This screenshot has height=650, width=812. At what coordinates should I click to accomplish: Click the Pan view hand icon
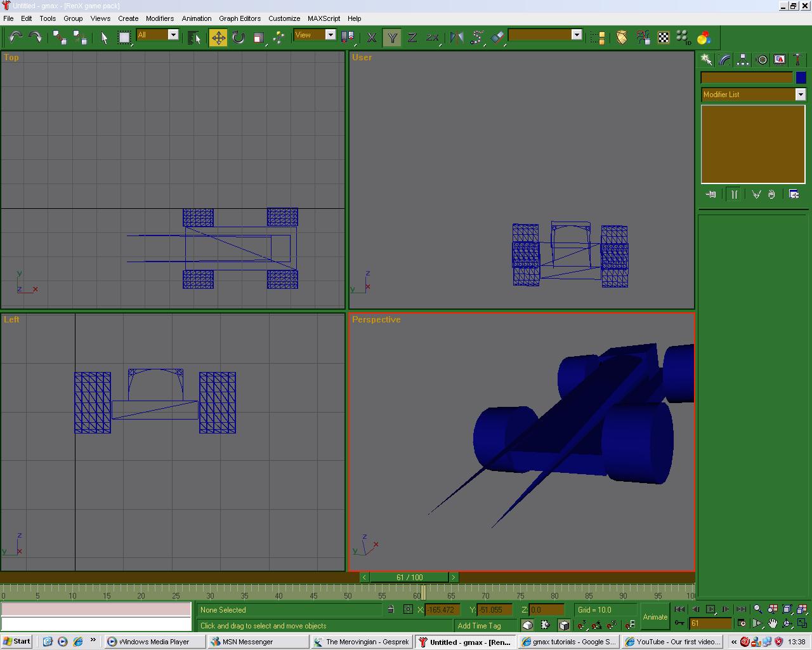point(773,623)
